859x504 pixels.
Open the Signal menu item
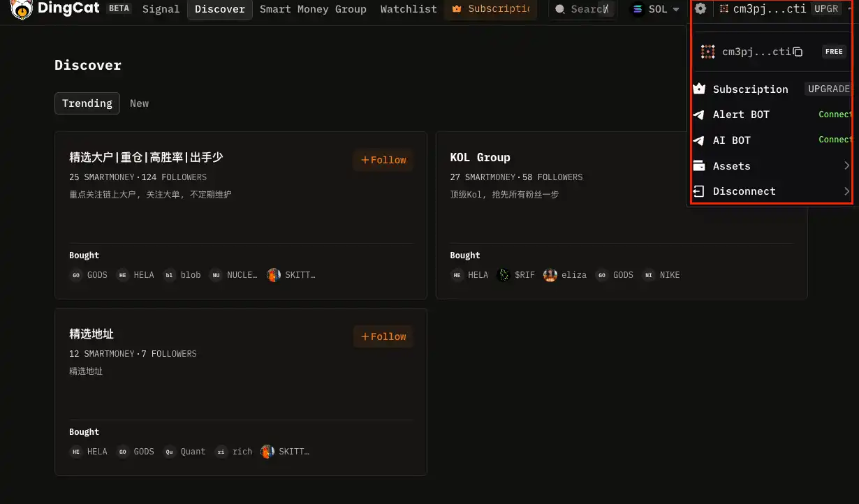[x=161, y=9]
